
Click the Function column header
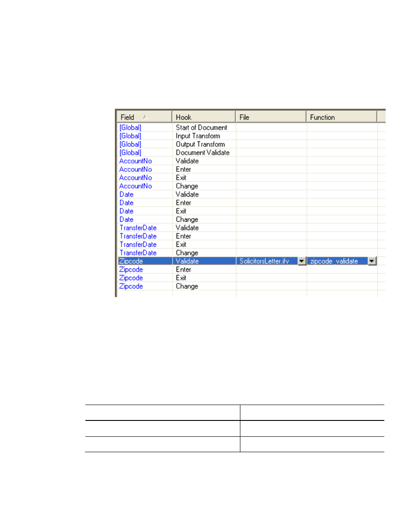tap(342, 117)
